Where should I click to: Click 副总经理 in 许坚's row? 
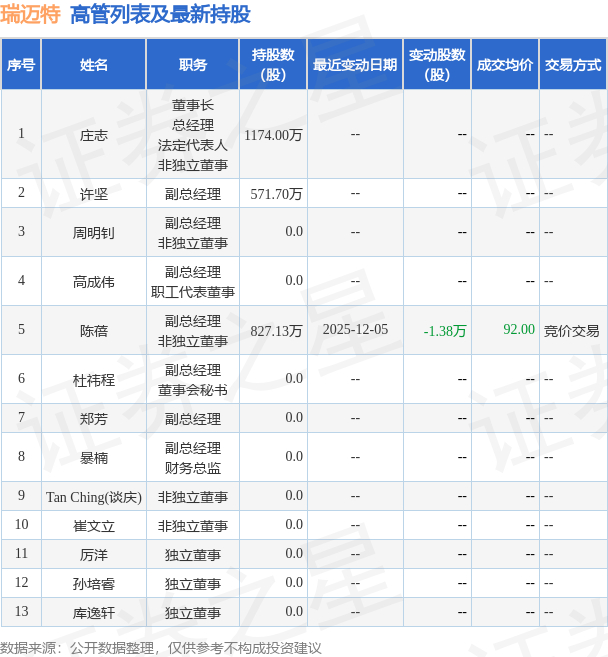click(193, 194)
